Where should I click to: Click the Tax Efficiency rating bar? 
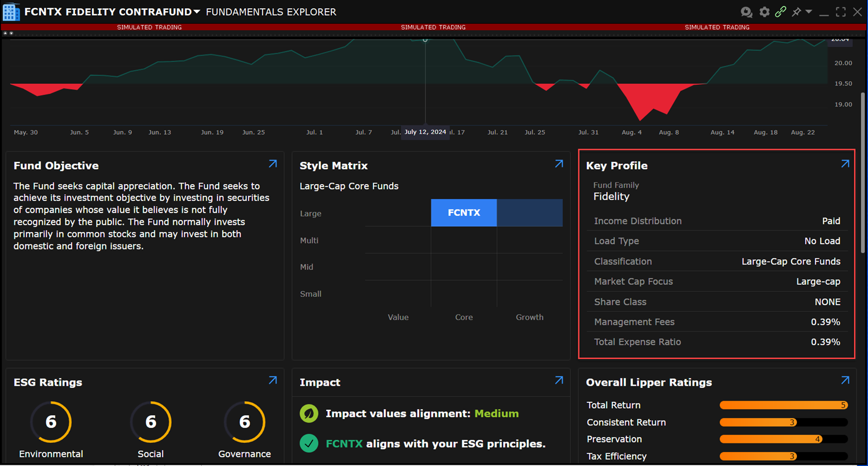[x=784, y=456]
